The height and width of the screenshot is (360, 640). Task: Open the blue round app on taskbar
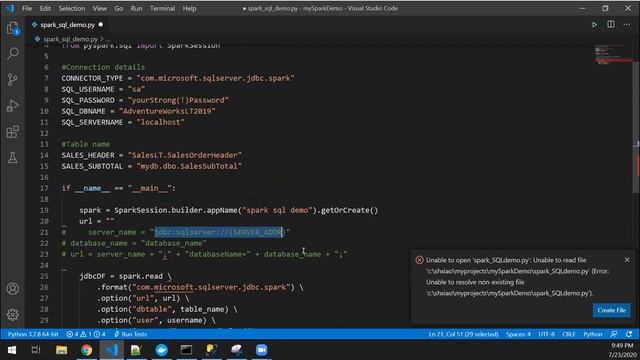click(162, 350)
